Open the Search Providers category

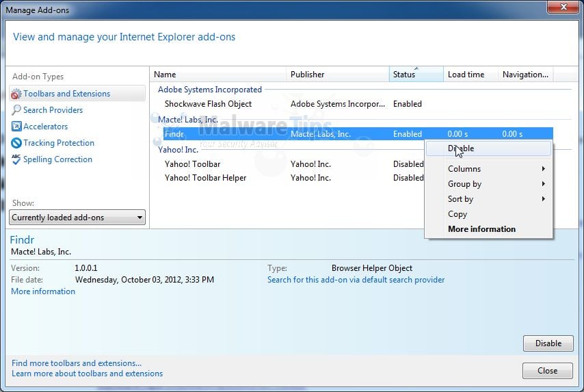(x=53, y=110)
